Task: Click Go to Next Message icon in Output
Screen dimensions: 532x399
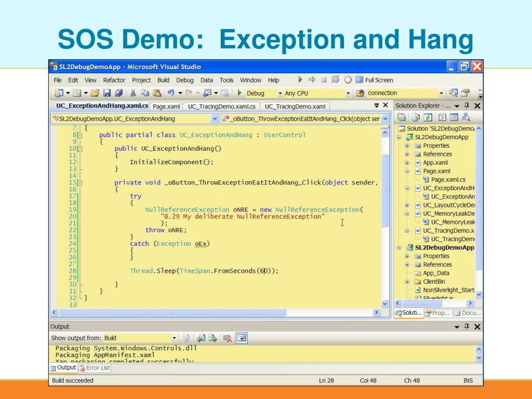Action: [x=212, y=338]
